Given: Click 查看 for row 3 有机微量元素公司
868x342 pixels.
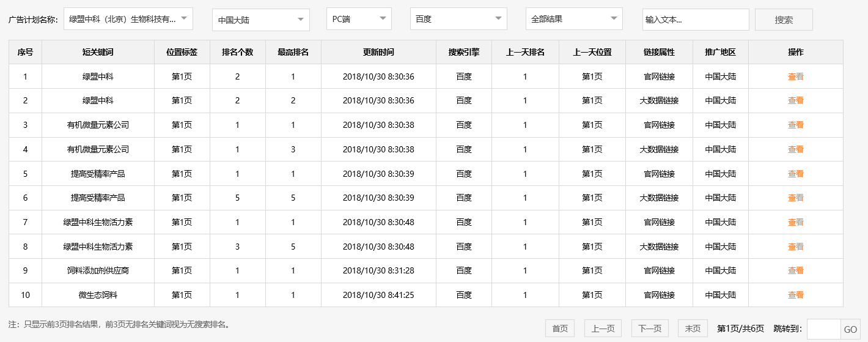Looking at the screenshot, I should pos(795,125).
